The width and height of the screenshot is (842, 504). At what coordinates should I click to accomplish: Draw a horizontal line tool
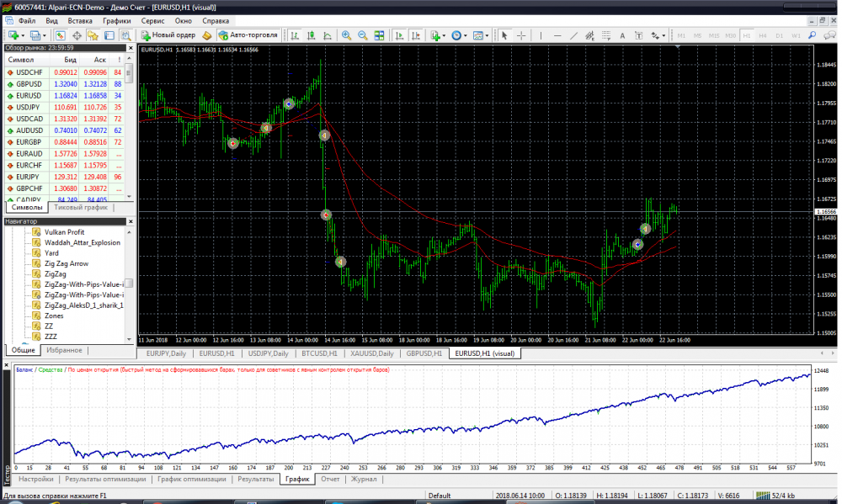point(557,35)
